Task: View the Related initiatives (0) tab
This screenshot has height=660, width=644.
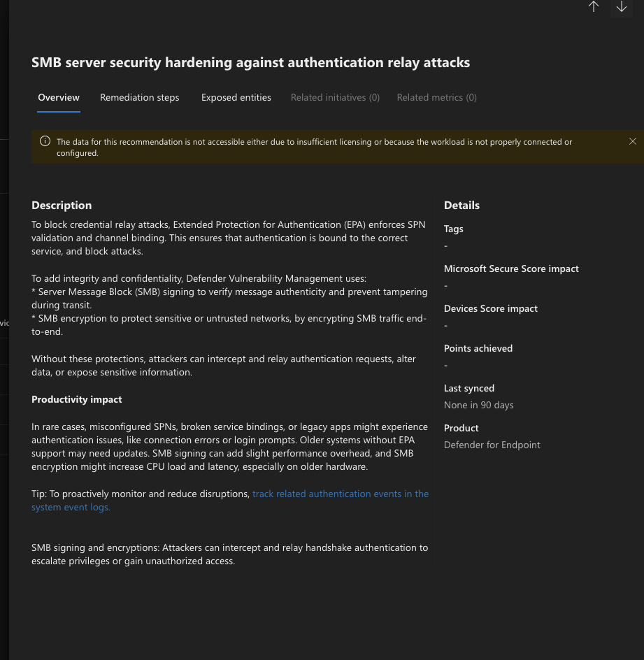Action: 335,97
